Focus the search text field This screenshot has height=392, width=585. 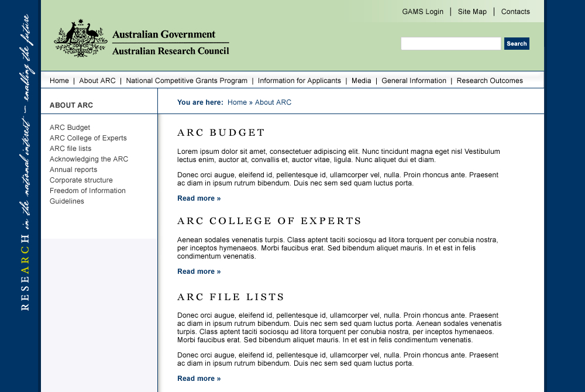tap(450, 44)
